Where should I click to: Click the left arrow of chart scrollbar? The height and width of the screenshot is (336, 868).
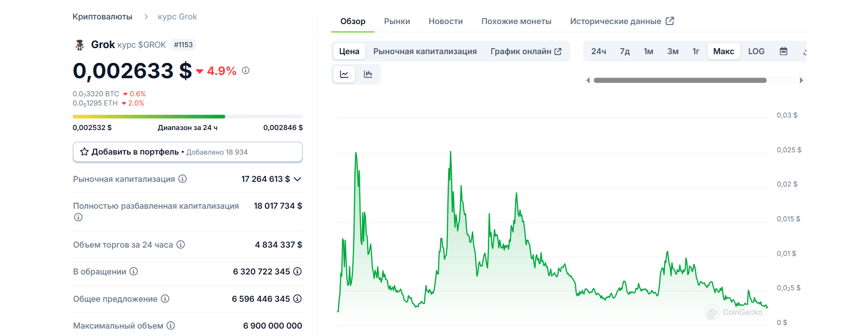coord(588,80)
